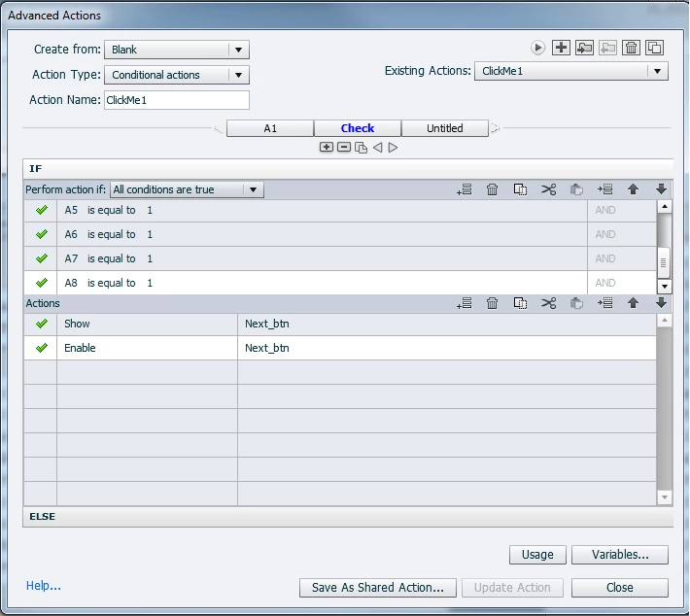Open the Help link
Image resolution: width=690 pixels, height=616 pixels.
coord(44,586)
